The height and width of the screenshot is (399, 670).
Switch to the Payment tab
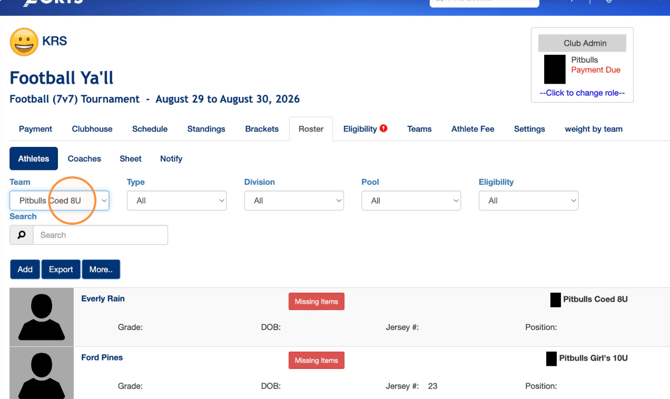[x=35, y=129]
